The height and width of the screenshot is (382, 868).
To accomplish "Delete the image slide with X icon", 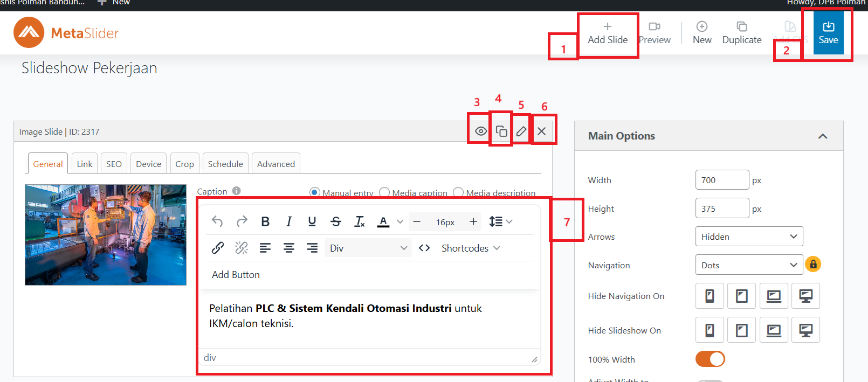I will click(x=542, y=131).
